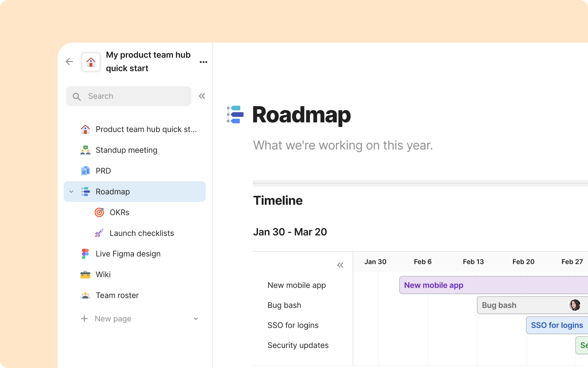This screenshot has height=368, width=588.
Task: Click the back arrow in sidebar header
Action: pos(69,62)
